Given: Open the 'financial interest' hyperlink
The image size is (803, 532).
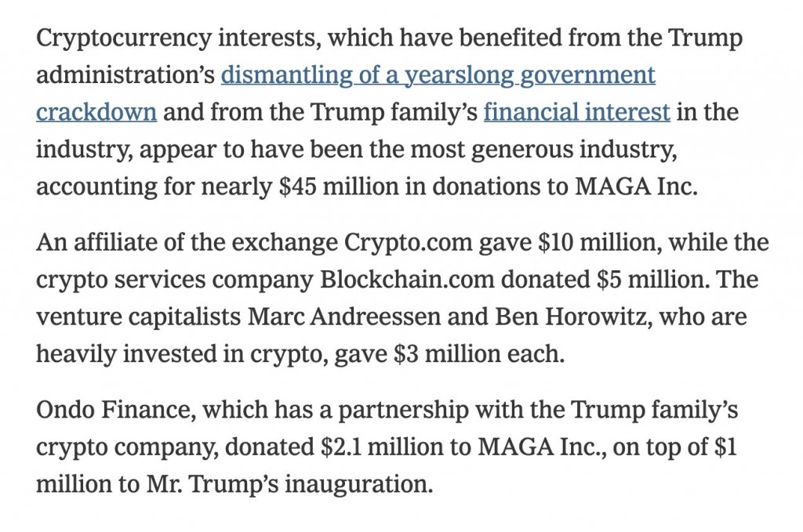Looking at the screenshot, I should [576, 112].
